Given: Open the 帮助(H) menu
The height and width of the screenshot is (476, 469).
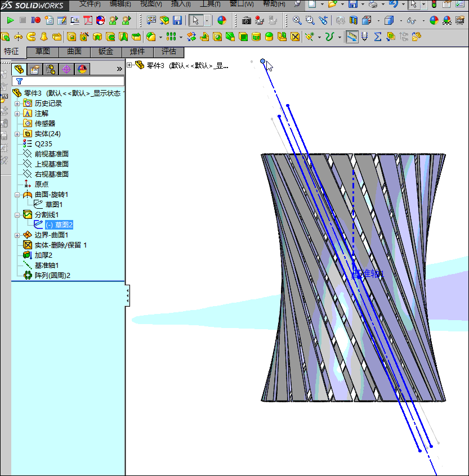Looking at the screenshot, I should tap(274, 4).
